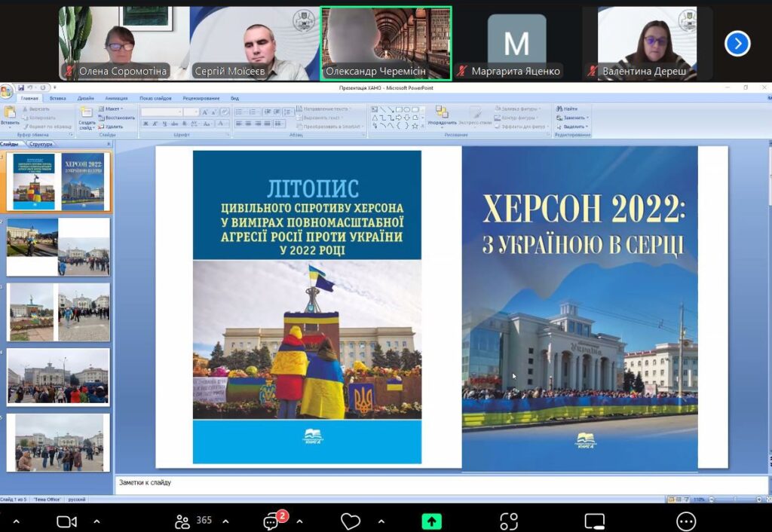This screenshot has width=772, height=532.
Task: Show next participants with blue arrow
Action: click(737, 43)
